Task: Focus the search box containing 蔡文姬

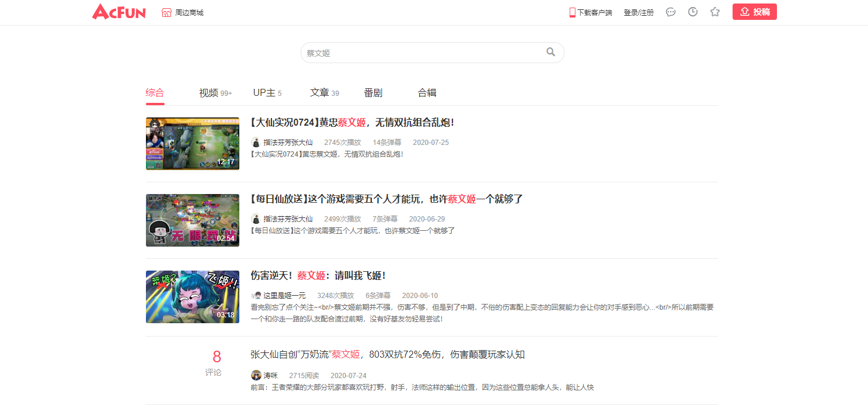Action: click(432, 53)
